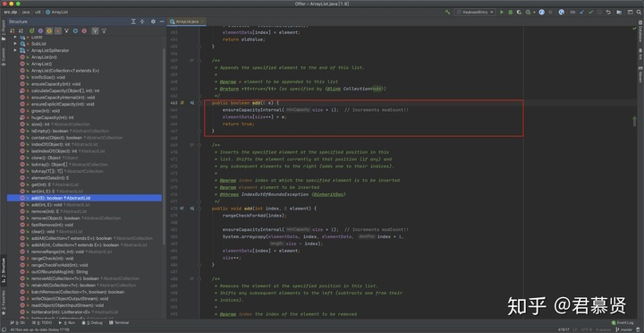Run with coverage icon
This screenshot has height=333, width=644.
click(519, 13)
